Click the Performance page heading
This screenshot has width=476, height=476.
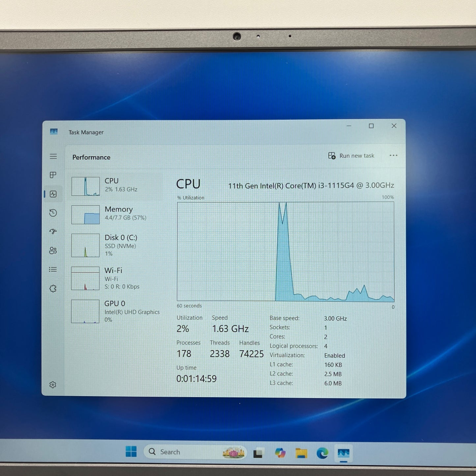tap(91, 157)
